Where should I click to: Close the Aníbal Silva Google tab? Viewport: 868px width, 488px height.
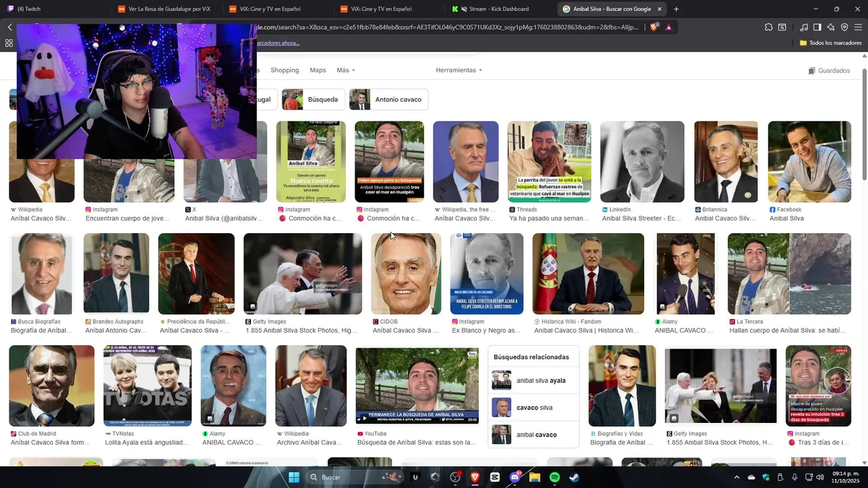coord(659,9)
